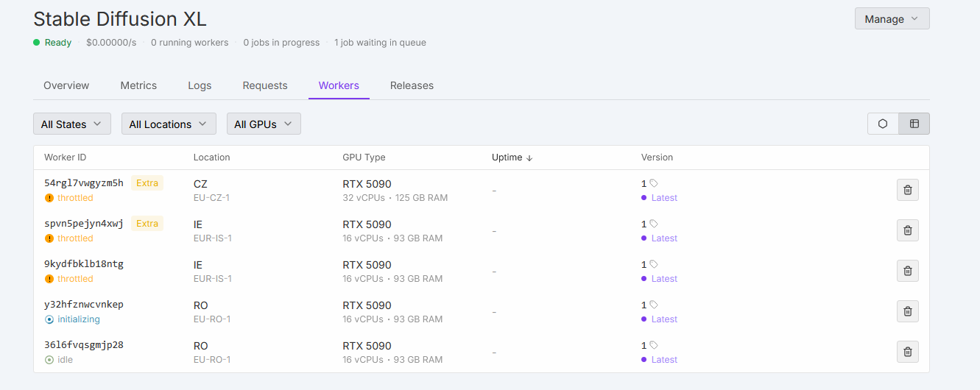980x390 pixels.
Task: Open the All GPUs filter
Action: click(x=264, y=124)
